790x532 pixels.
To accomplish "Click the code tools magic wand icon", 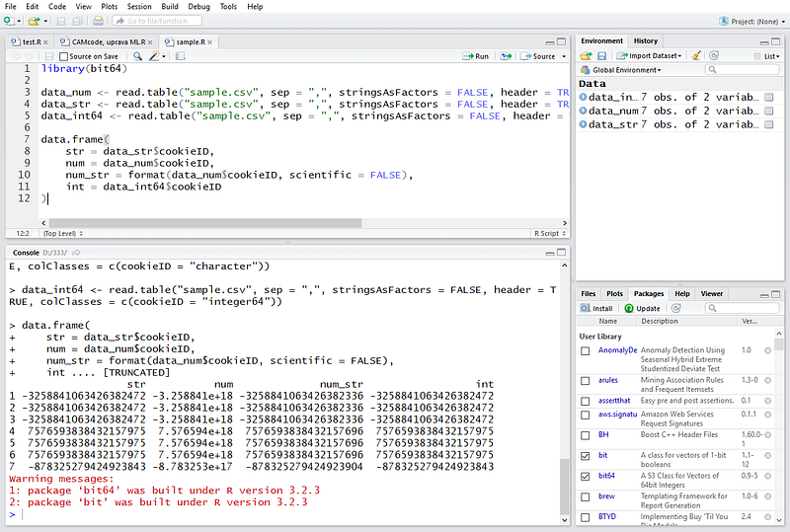I will point(156,57).
